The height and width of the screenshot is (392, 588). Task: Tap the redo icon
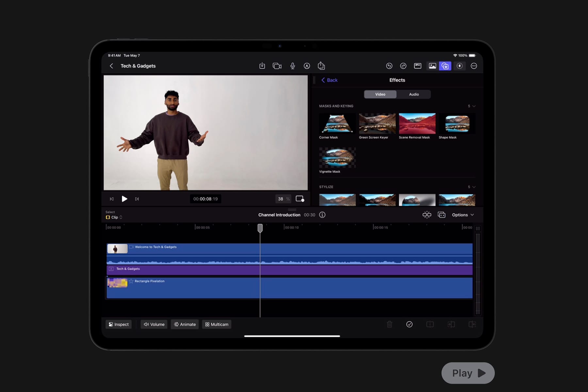pyautogui.click(x=403, y=66)
